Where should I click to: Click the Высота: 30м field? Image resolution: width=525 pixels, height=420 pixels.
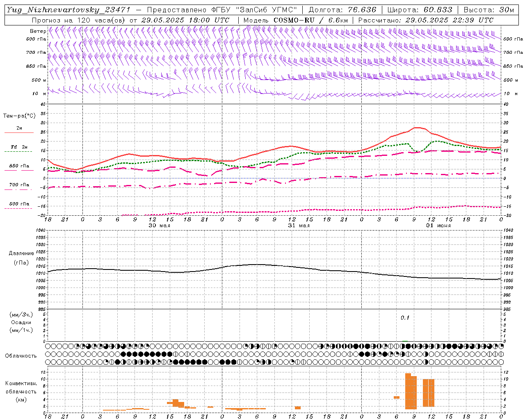489,10
